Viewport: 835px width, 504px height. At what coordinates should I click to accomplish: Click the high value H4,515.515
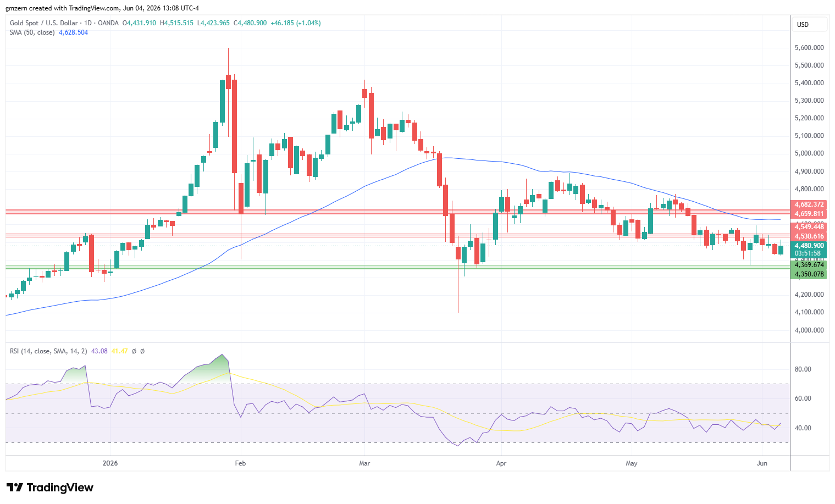coord(176,23)
